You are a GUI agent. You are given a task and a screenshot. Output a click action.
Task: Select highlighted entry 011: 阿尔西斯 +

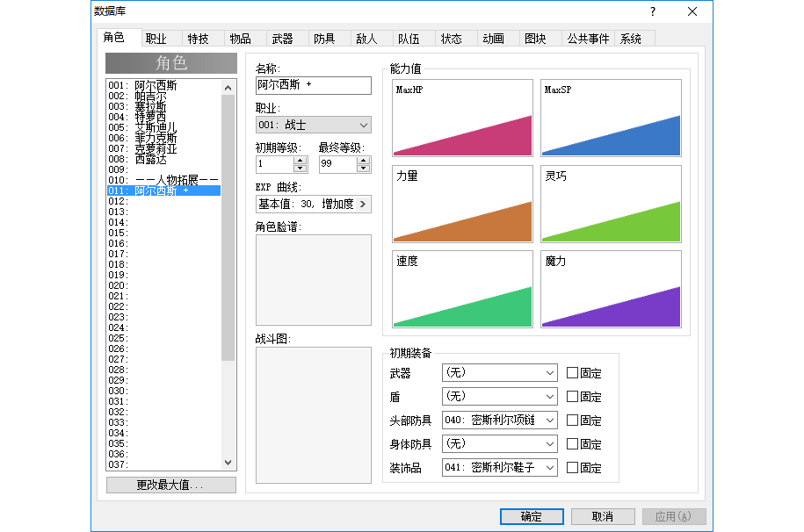(164, 191)
